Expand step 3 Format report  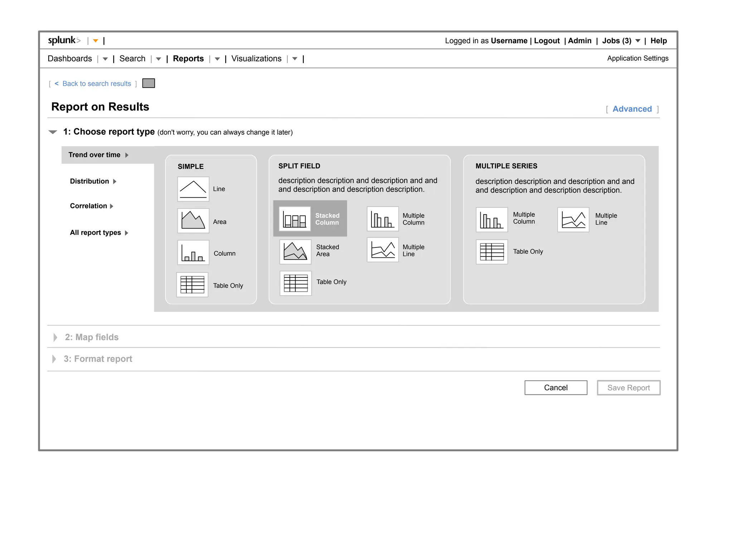pos(54,359)
